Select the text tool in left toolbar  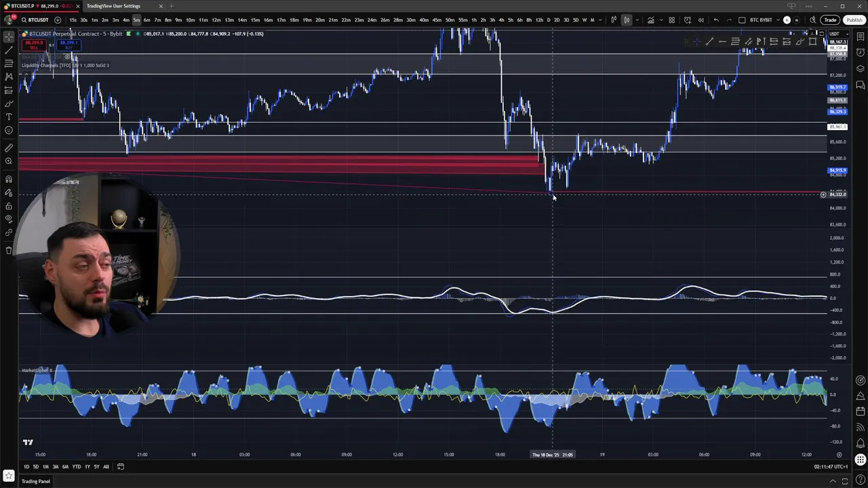point(9,117)
